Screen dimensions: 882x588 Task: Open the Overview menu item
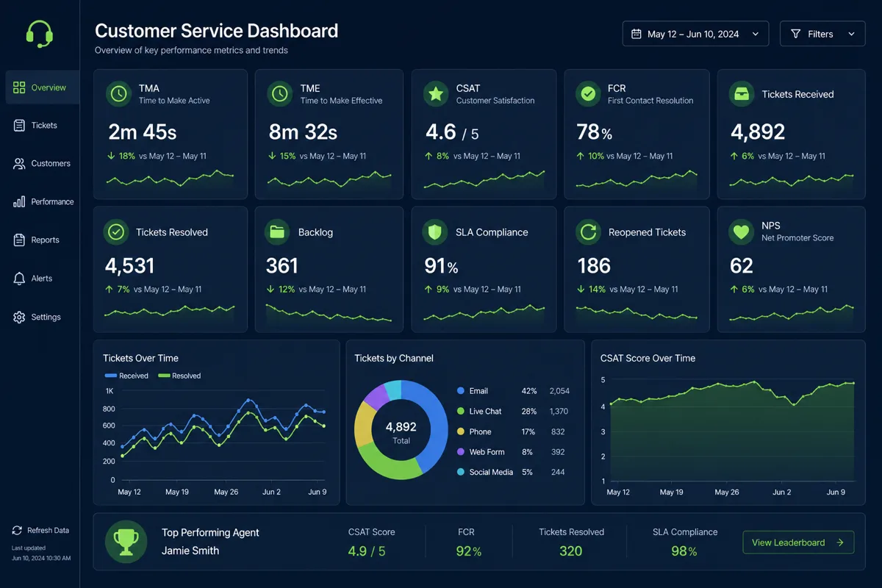click(43, 87)
